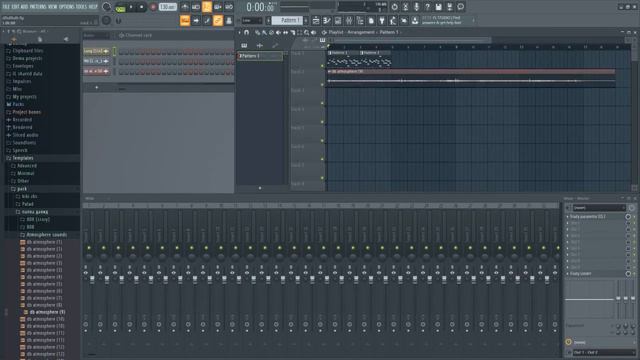This screenshot has width=640, height=360.
Task: Click the first Pattern 1 clip in playlist
Action: point(343,59)
